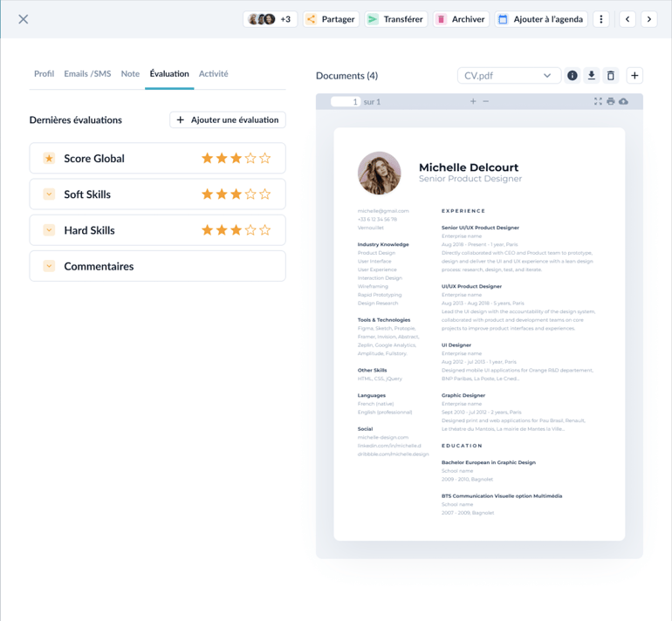Open the three-dot more options menu
This screenshot has width=672, height=621.
coord(601,19)
